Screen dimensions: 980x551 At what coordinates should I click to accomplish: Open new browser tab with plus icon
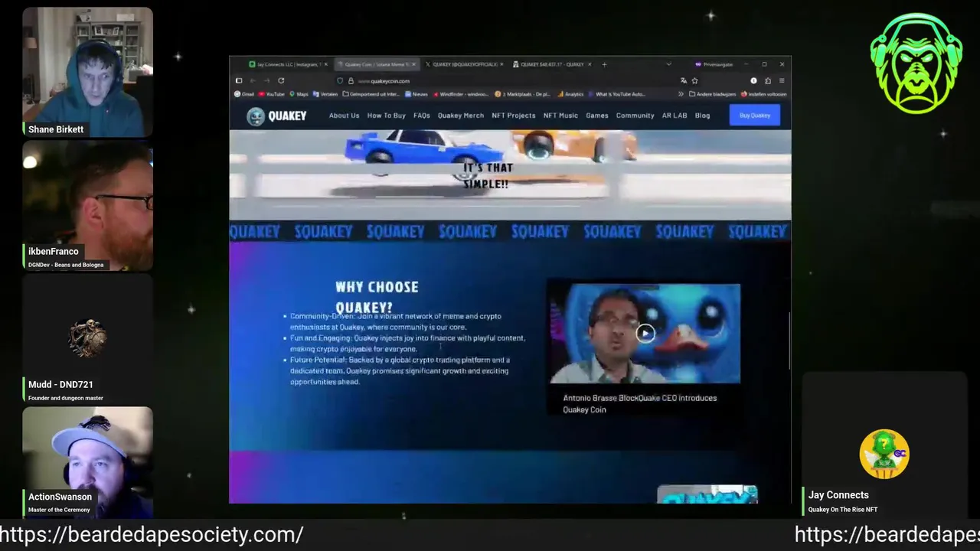pyautogui.click(x=604, y=64)
